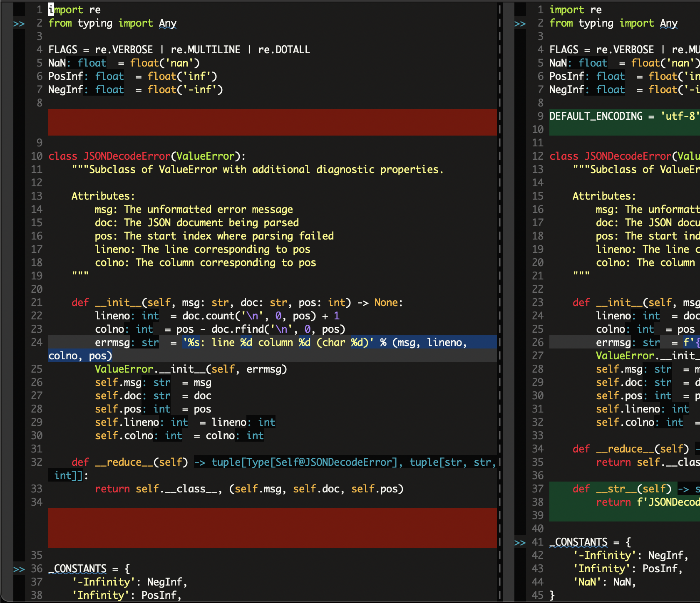This screenshot has width=700, height=603.
Task: Click line number 37 in right pane gutter
Action: [x=538, y=489]
